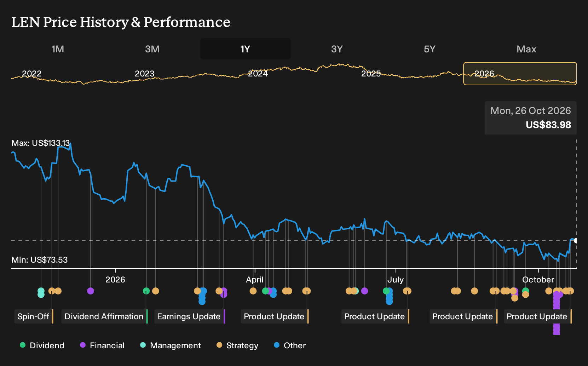Show the 5Y price history

coord(430,49)
